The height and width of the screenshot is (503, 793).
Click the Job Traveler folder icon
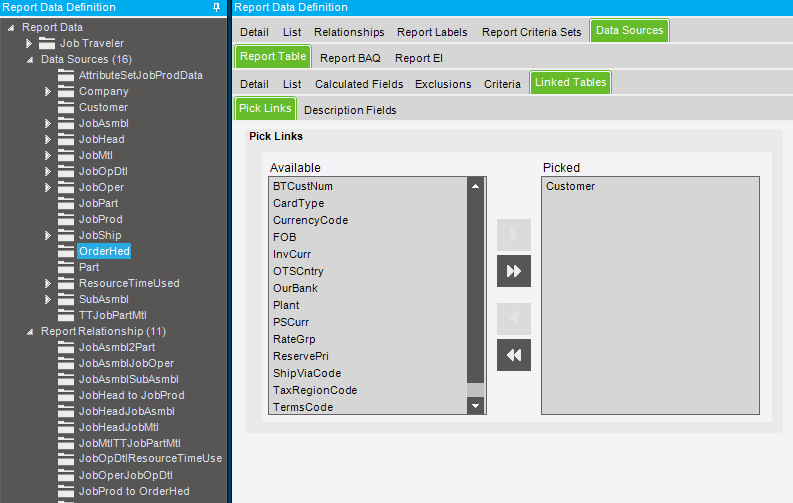(47, 43)
